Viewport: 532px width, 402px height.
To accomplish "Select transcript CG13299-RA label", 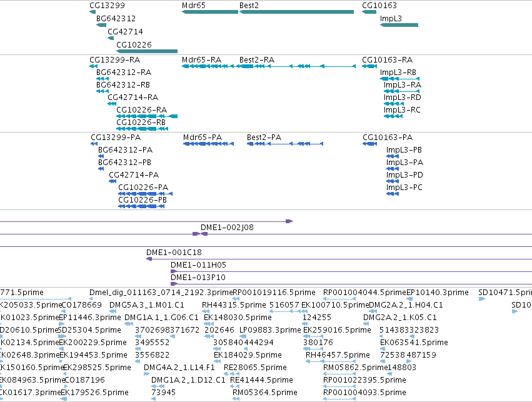I will (114, 60).
